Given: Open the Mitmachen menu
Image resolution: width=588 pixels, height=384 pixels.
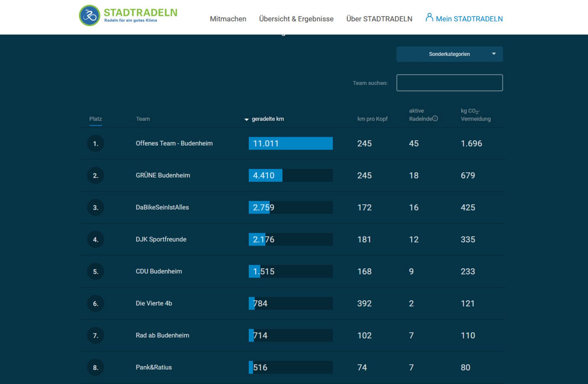Looking at the screenshot, I should point(228,19).
